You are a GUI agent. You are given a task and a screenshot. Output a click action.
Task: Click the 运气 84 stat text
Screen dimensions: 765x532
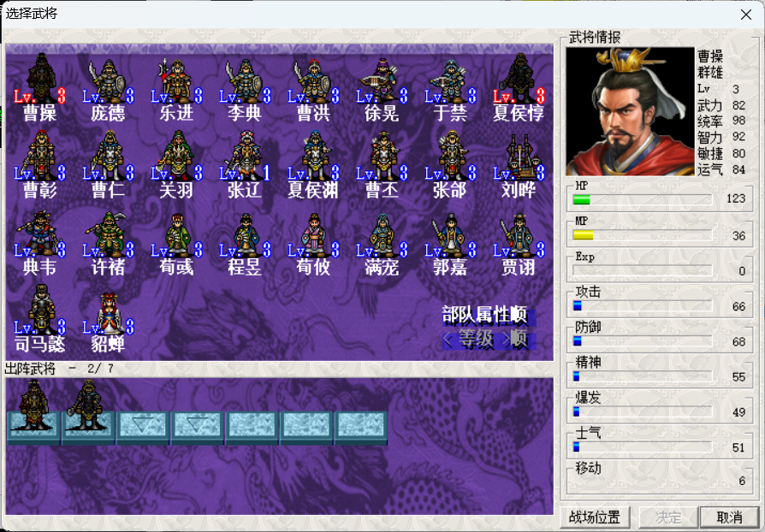721,169
